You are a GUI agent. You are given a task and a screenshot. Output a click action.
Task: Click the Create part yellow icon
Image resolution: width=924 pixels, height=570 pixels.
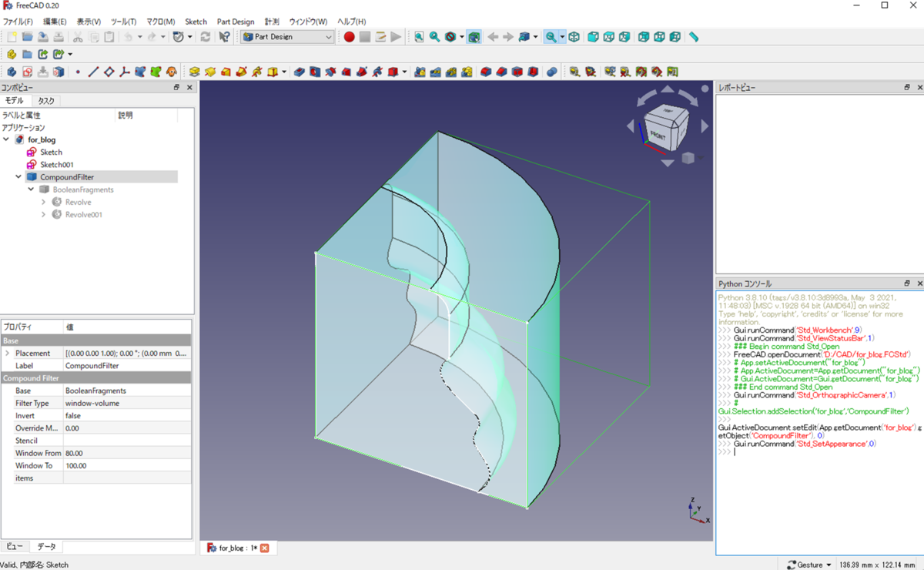12,54
